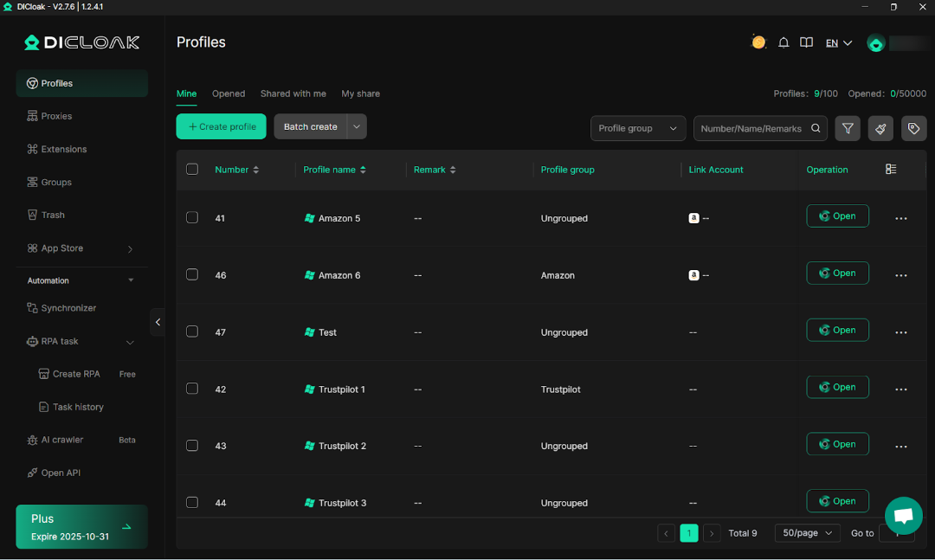
Task: Open the green live chat bubble
Action: pos(903,516)
